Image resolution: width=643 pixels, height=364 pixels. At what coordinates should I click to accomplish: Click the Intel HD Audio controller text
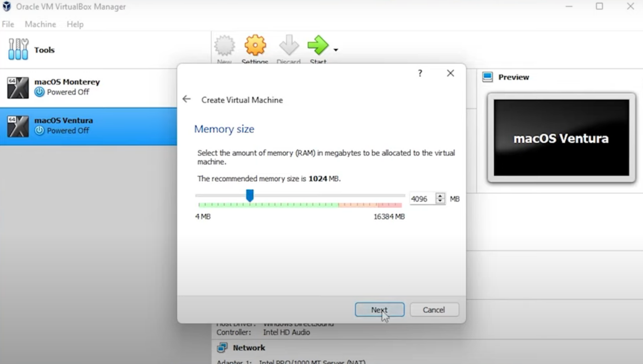click(287, 332)
